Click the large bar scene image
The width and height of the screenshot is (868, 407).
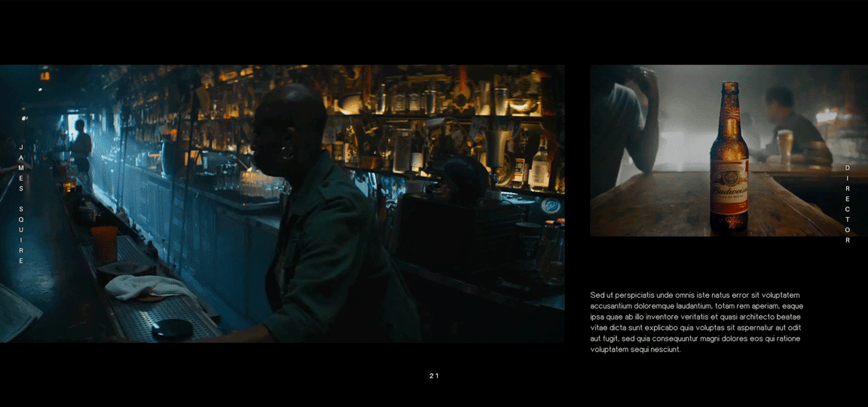point(283,203)
